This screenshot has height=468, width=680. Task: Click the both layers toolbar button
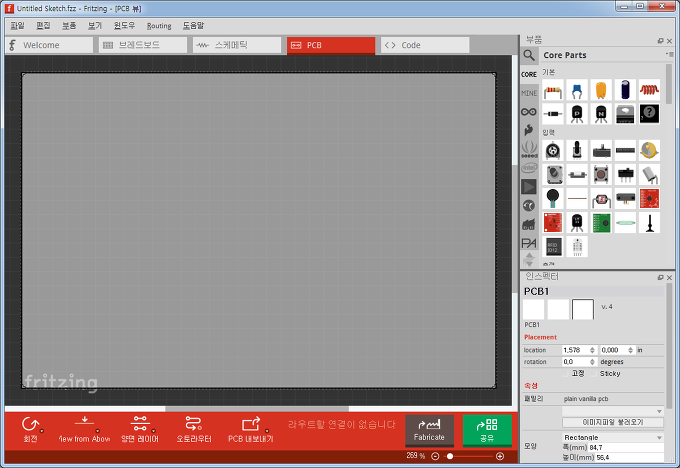140,430
